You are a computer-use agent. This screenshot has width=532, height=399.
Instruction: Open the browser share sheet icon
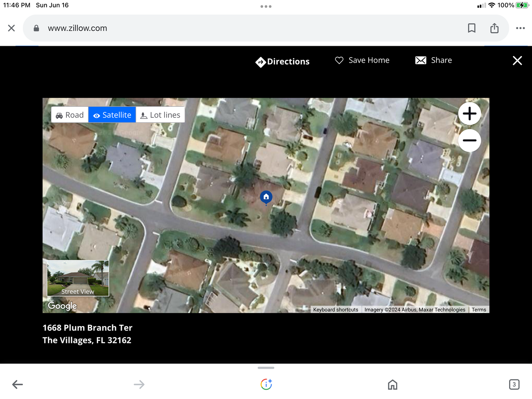tap(494, 28)
